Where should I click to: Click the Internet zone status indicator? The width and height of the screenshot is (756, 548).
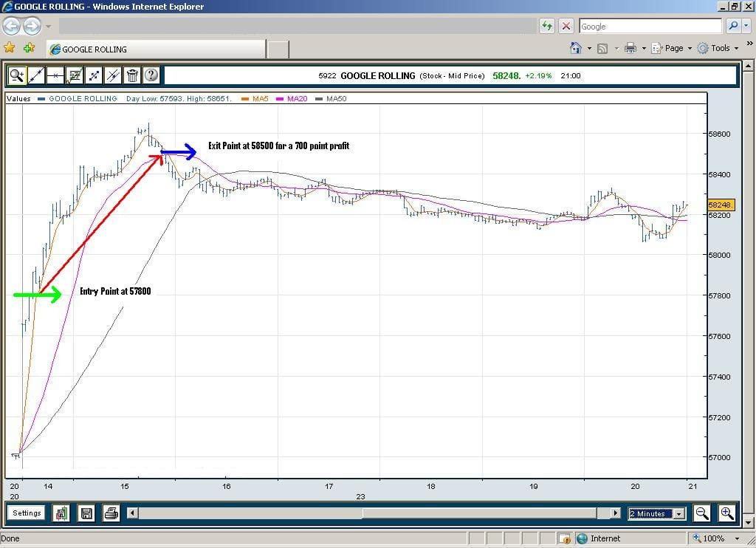tap(599, 538)
